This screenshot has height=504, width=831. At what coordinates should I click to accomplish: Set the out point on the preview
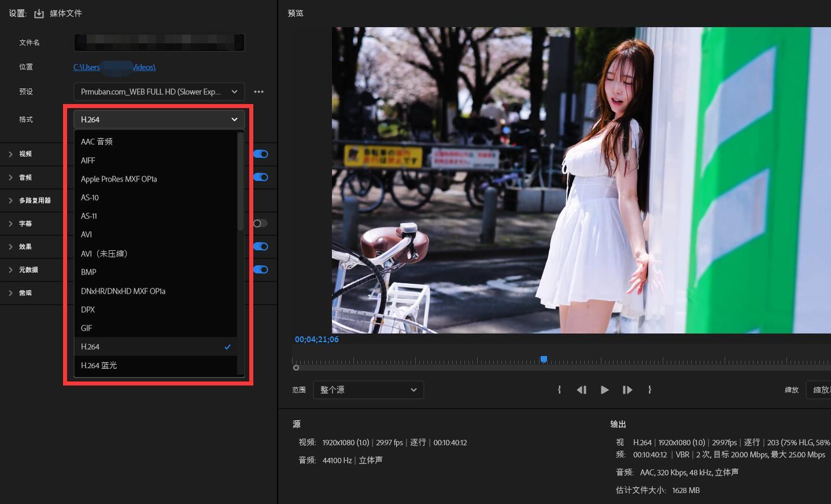[649, 390]
